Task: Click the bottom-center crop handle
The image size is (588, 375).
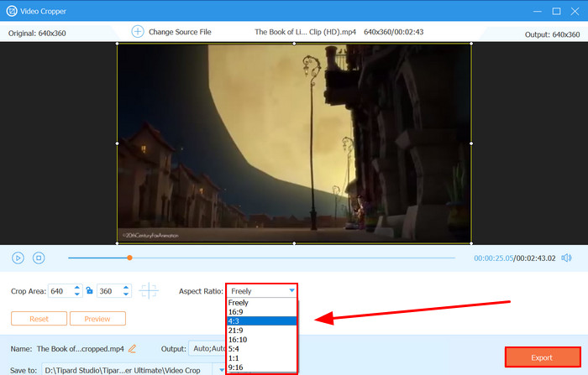Action: pos(294,243)
